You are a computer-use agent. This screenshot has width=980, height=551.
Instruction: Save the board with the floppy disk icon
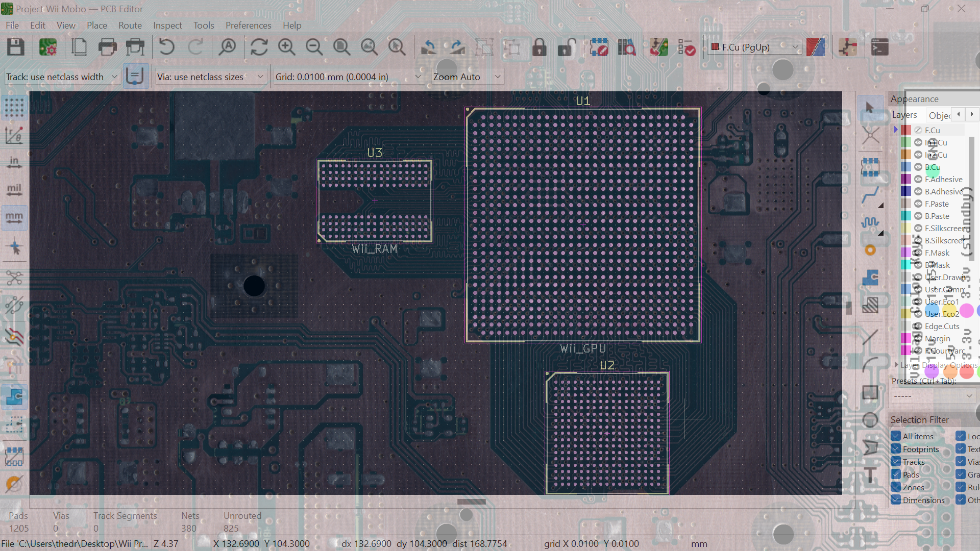pyautogui.click(x=16, y=47)
